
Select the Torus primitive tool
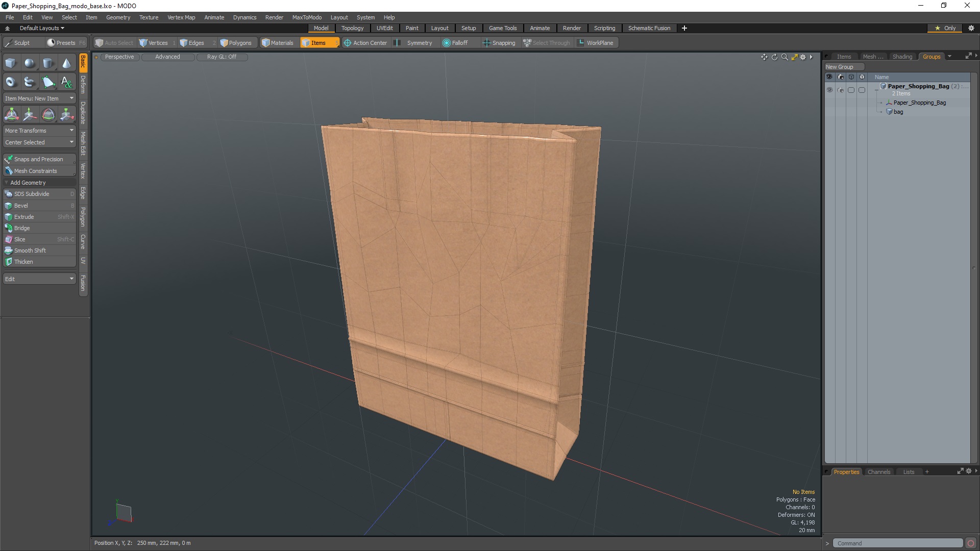11,82
